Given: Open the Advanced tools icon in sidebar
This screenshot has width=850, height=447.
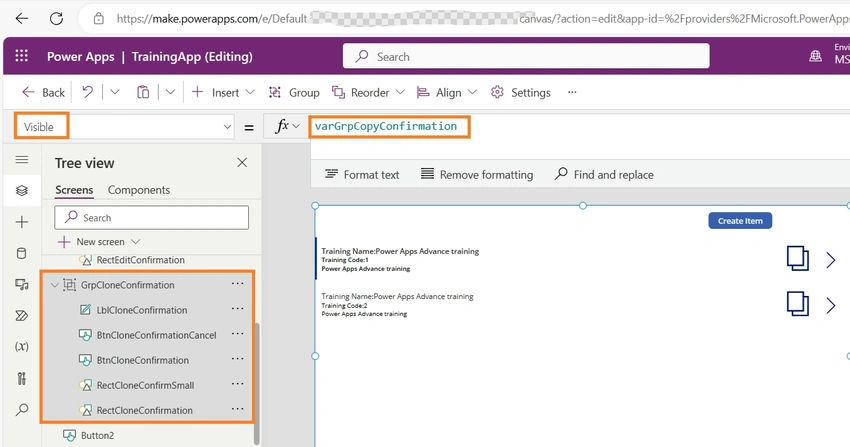Looking at the screenshot, I should pyautogui.click(x=22, y=378).
